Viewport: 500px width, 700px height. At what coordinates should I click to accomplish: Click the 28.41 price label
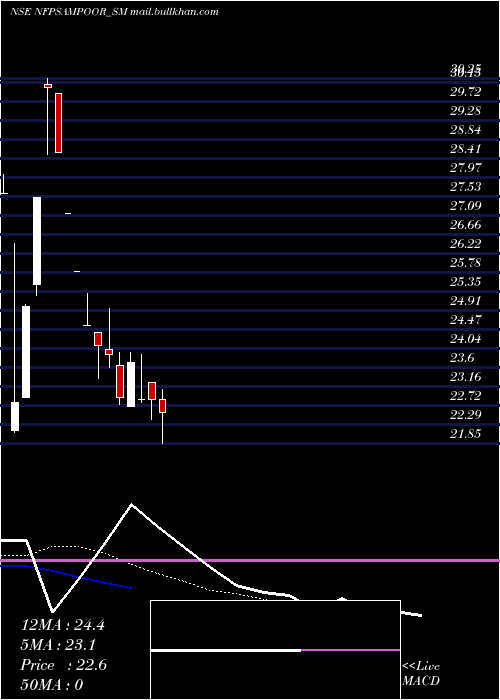coord(466,149)
